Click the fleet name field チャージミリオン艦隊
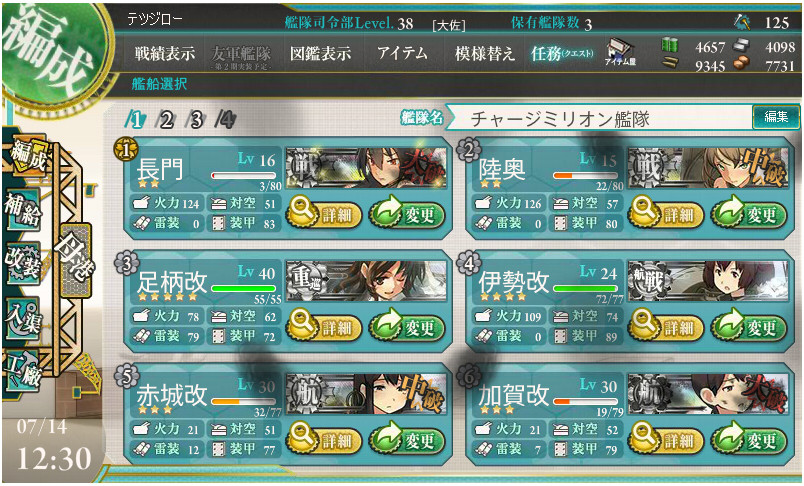This screenshot has width=804, height=486. (598, 118)
